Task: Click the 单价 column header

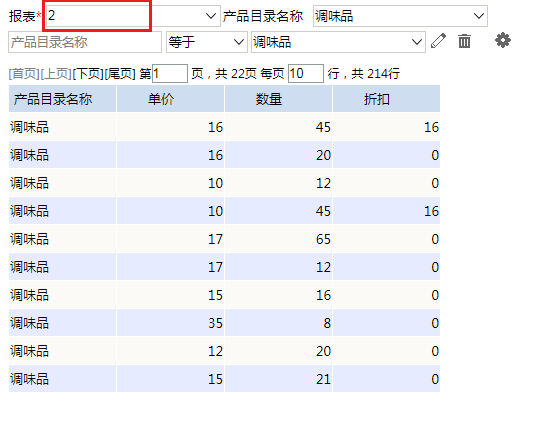Action: [x=170, y=99]
